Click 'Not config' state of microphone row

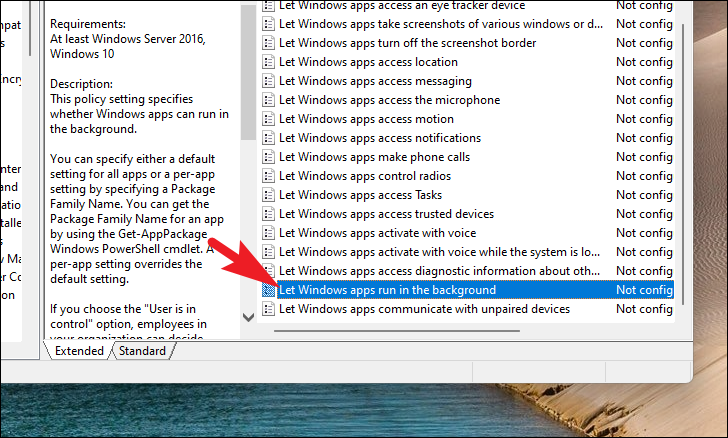(644, 100)
